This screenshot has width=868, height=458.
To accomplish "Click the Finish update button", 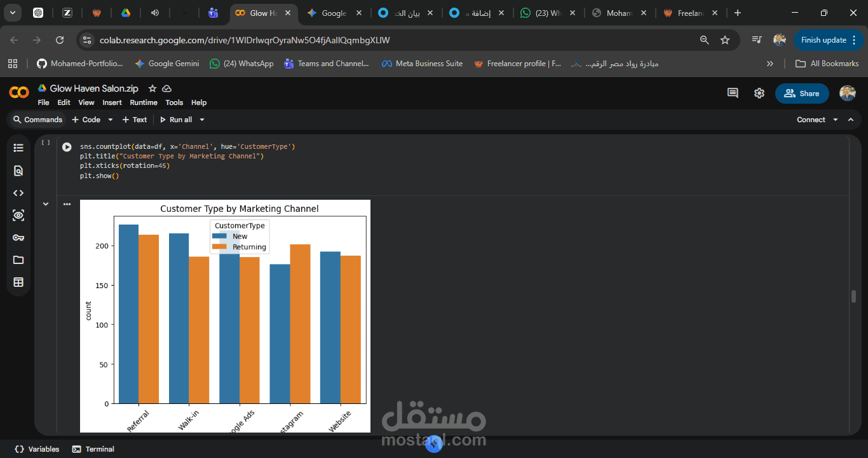I will (x=824, y=39).
